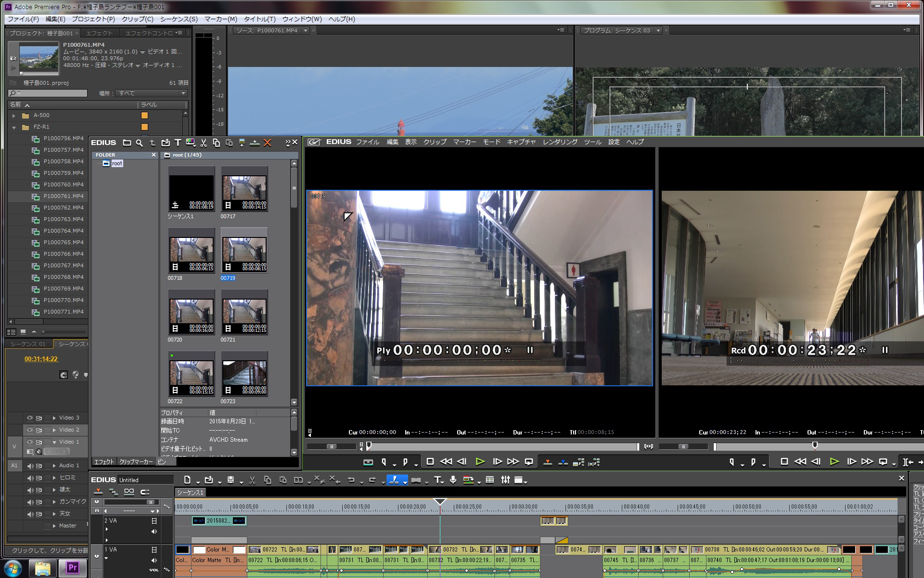The image size is (924, 578).
Task: Click the Premiere Pro taskbar icon
Action: coord(73,567)
